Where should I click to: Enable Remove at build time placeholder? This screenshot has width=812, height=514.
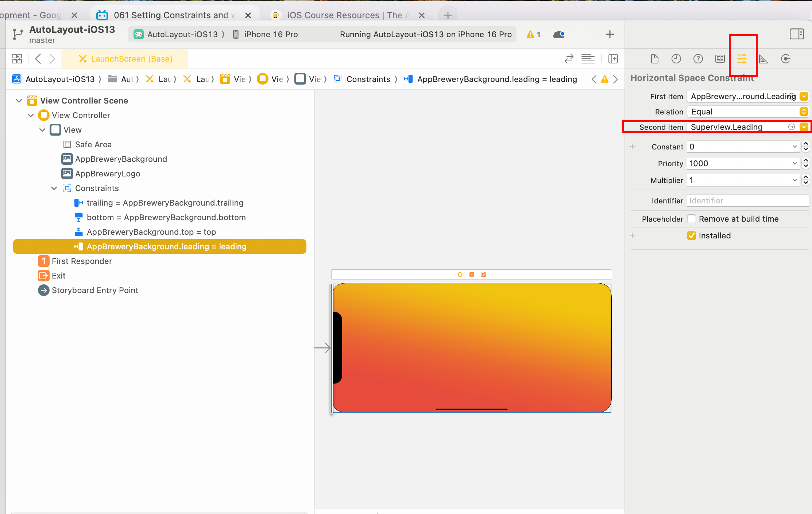click(691, 219)
